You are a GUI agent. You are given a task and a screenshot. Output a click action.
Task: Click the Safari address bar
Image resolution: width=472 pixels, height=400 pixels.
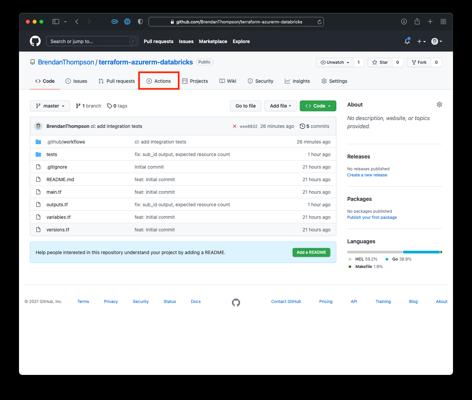236,22
